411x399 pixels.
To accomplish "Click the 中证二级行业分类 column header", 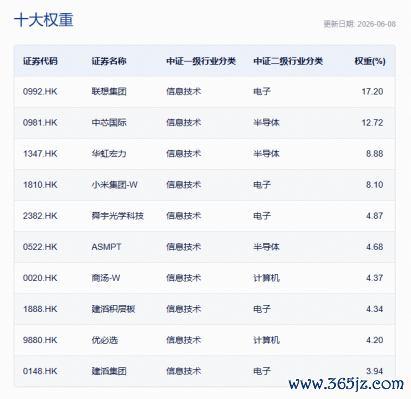I will (x=288, y=61).
